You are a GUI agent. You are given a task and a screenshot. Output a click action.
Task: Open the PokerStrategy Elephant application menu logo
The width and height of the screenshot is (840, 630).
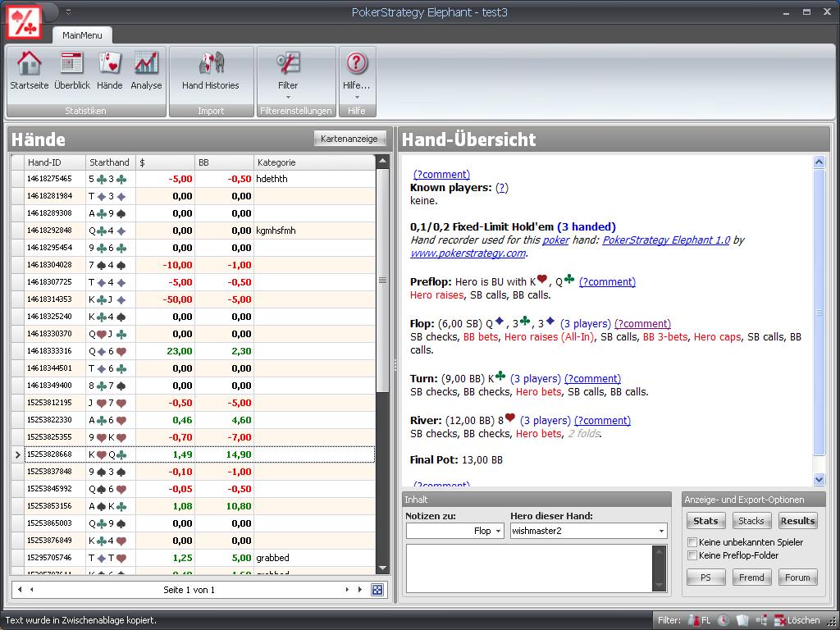24,21
